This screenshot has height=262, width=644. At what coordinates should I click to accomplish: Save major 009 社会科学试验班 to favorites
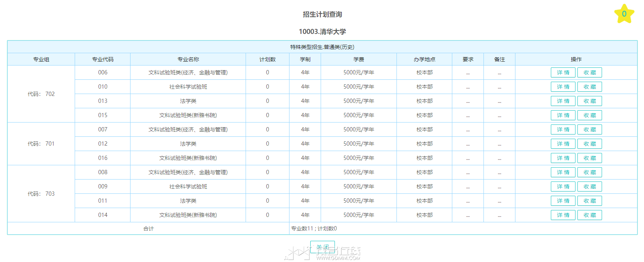590,186
